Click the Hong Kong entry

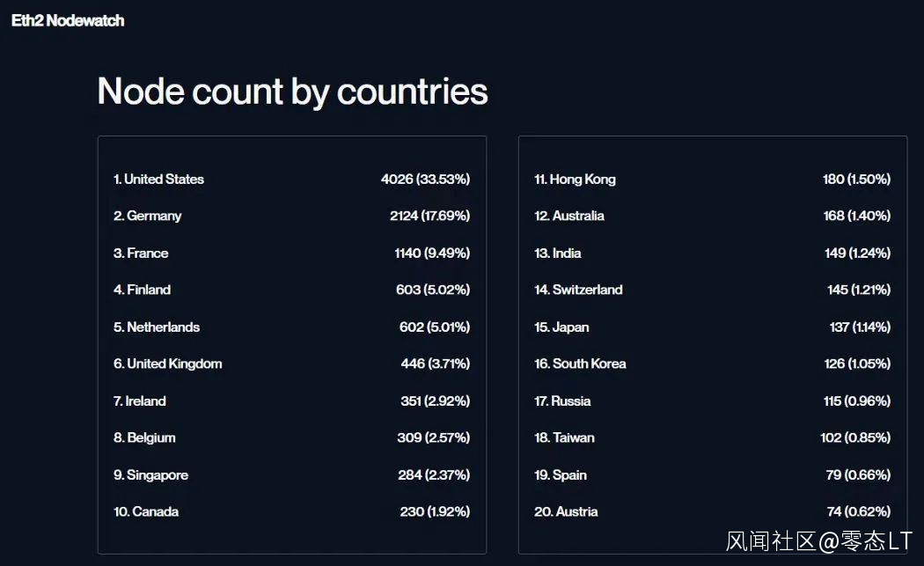point(583,179)
